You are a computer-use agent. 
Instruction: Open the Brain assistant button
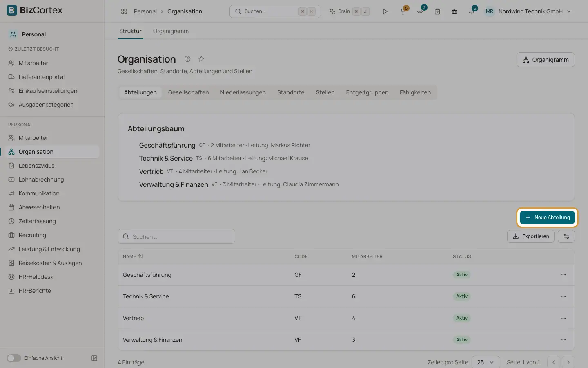(349, 11)
